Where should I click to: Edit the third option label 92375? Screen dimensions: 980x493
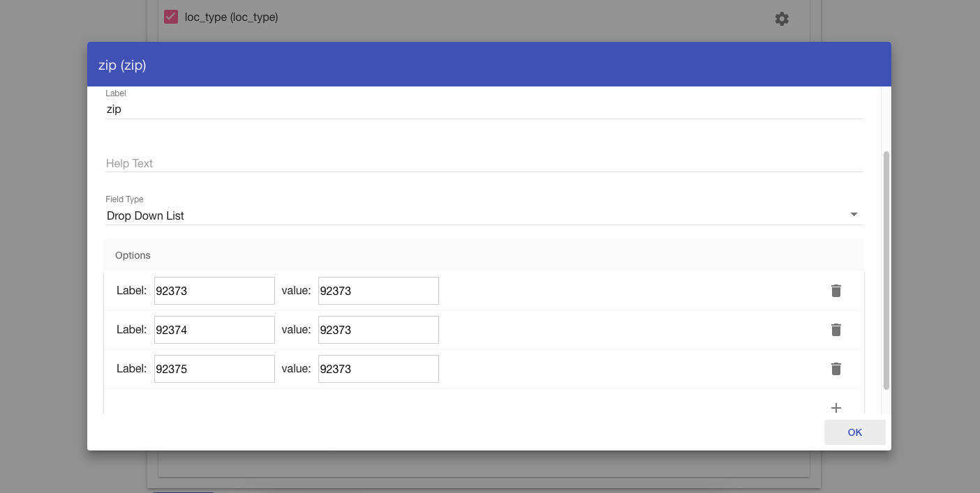click(214, 369)
